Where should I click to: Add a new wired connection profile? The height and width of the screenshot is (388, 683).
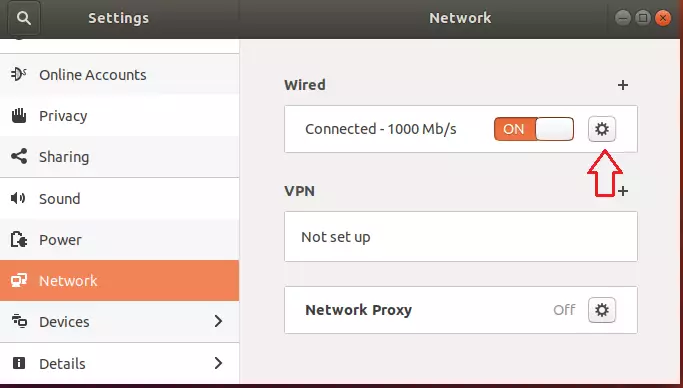coord(622,85)
